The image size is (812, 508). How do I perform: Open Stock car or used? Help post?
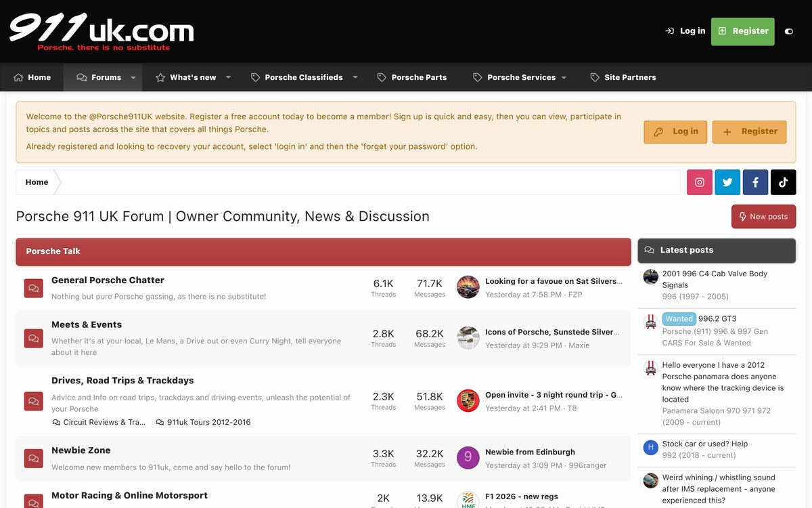click(705, 444)
